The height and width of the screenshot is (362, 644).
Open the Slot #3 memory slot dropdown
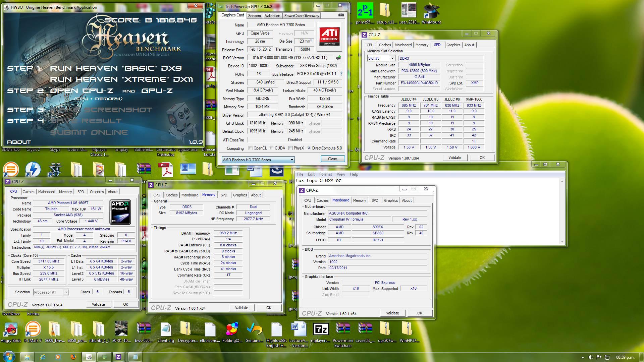(x=381, y=58)
